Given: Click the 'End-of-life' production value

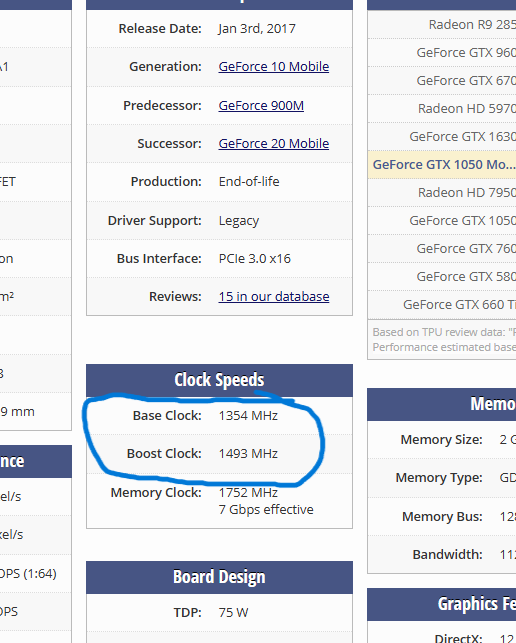Looking at the screenshot, I should pyautogui.click(x=249, y=182).
